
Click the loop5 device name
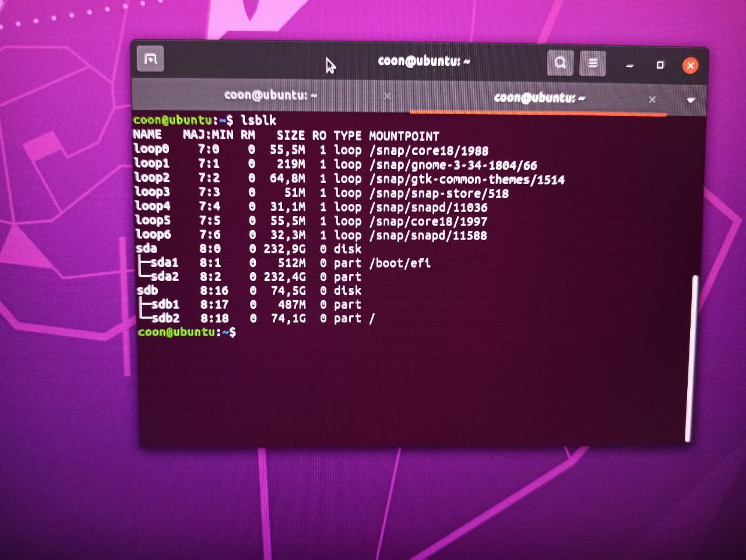(x=153, y=220)
